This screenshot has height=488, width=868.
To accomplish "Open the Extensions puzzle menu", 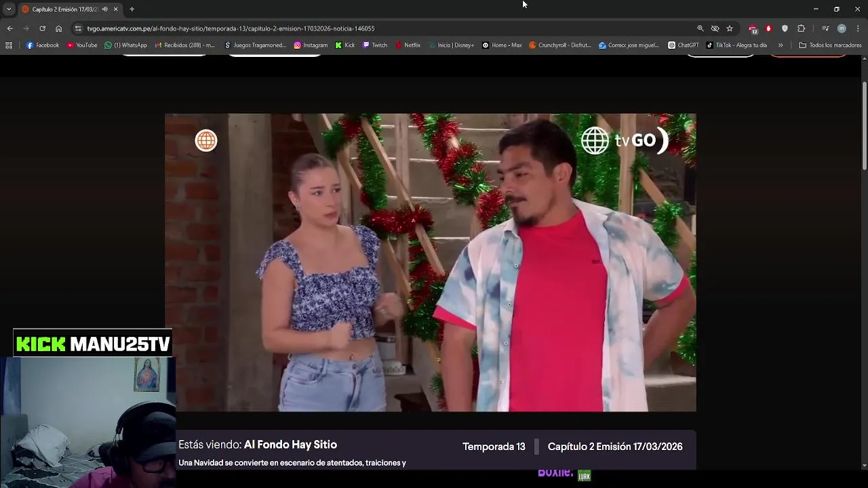I will [x=801, y=28].
